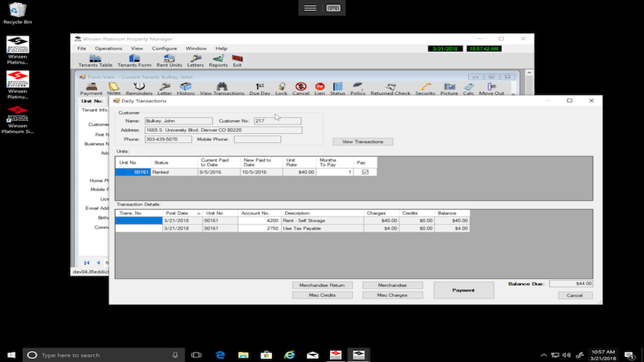Viewport: 644px width, 362px height.
Task: Click the Payment icon in Form View toolbar
Action: [91, 89]
